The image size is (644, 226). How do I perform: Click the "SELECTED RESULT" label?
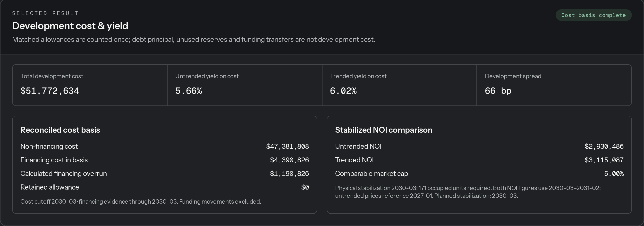[x=45, y=13]
